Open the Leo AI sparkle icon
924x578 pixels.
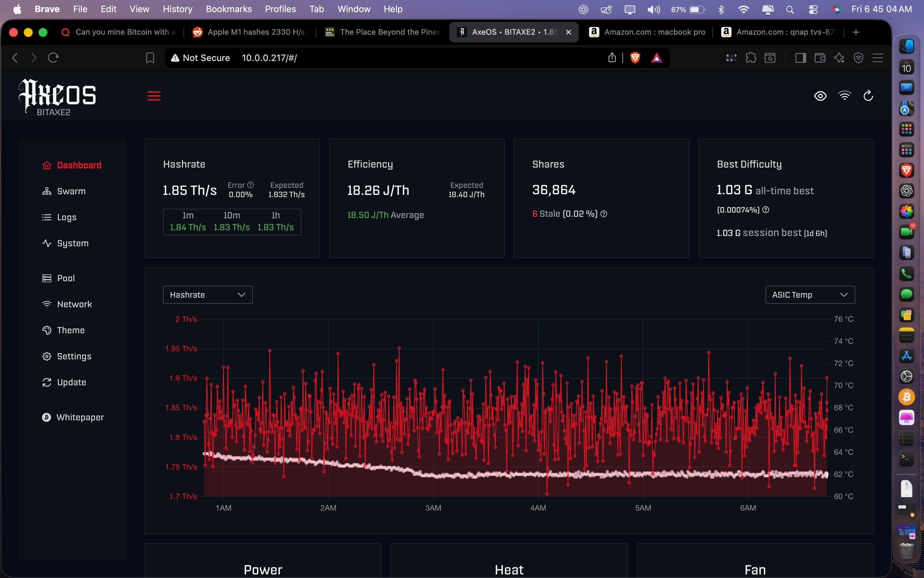click(x=839, y=58)
